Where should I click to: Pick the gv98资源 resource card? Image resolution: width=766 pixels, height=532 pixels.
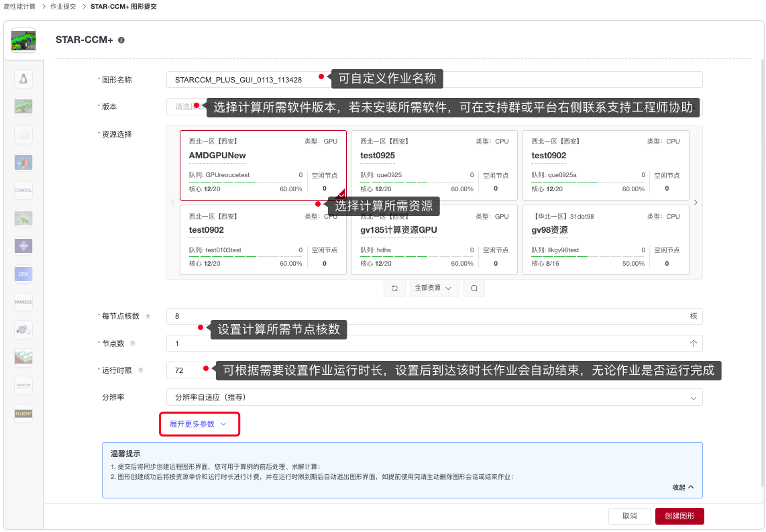click(x=605, y=240)
